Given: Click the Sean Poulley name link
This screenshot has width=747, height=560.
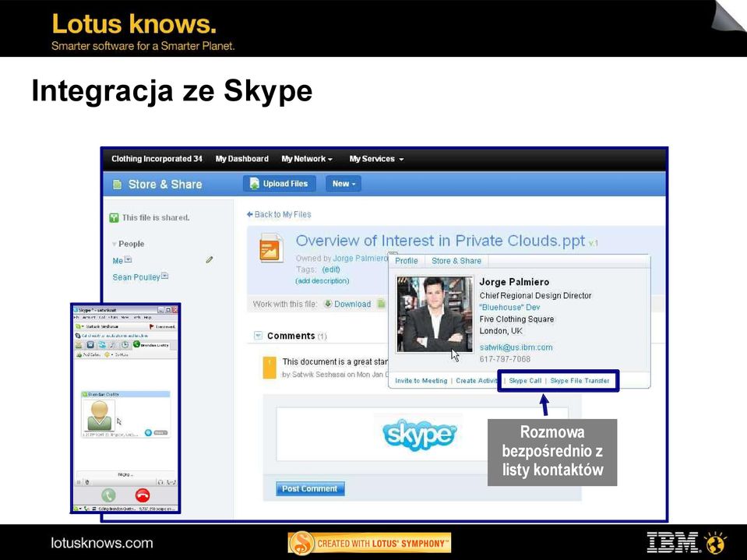Looking at the screenshot, I should [136, 277].
